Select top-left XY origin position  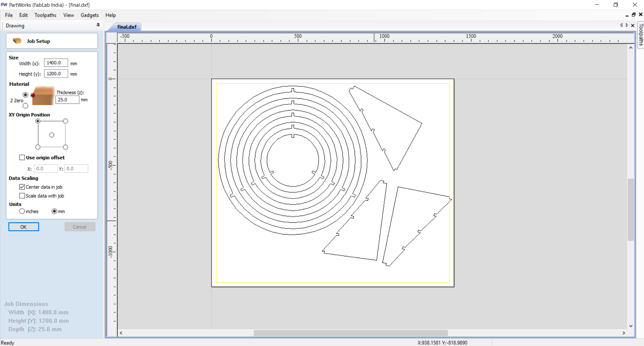[x=38, y=121]
